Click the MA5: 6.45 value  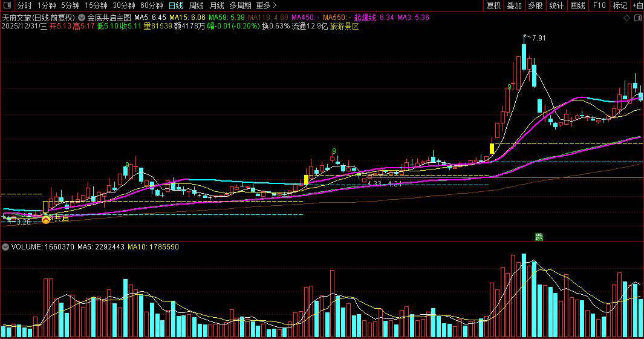tap(151, 18)
